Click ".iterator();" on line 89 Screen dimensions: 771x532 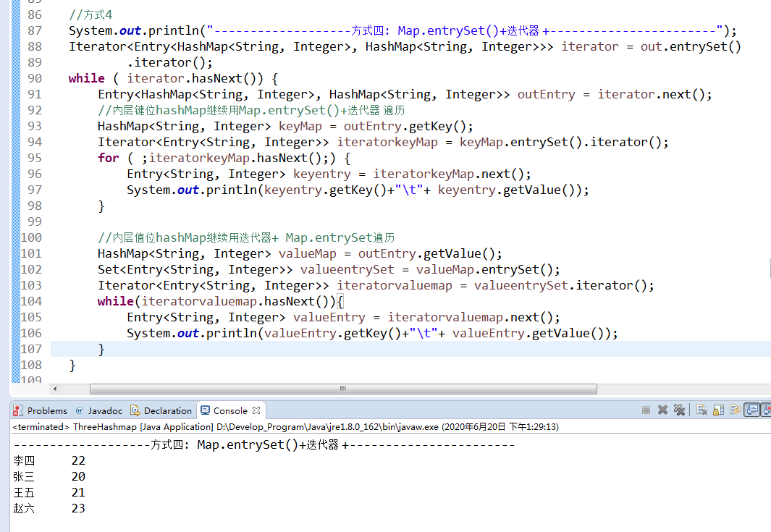[169, 62]
